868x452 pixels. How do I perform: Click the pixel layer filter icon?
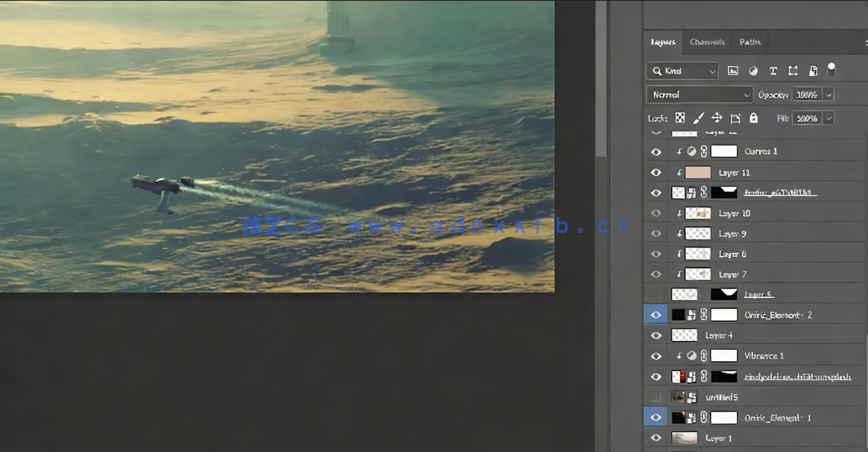coord(733,71)
